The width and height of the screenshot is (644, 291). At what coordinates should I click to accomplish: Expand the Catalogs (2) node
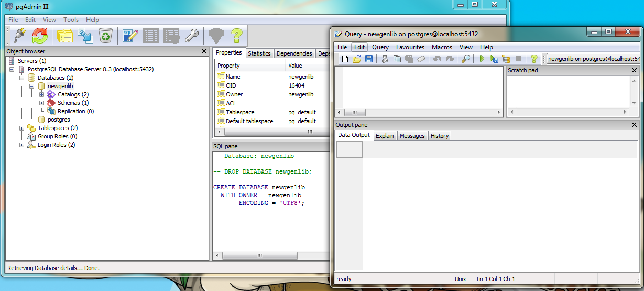[x=42, y=94]
